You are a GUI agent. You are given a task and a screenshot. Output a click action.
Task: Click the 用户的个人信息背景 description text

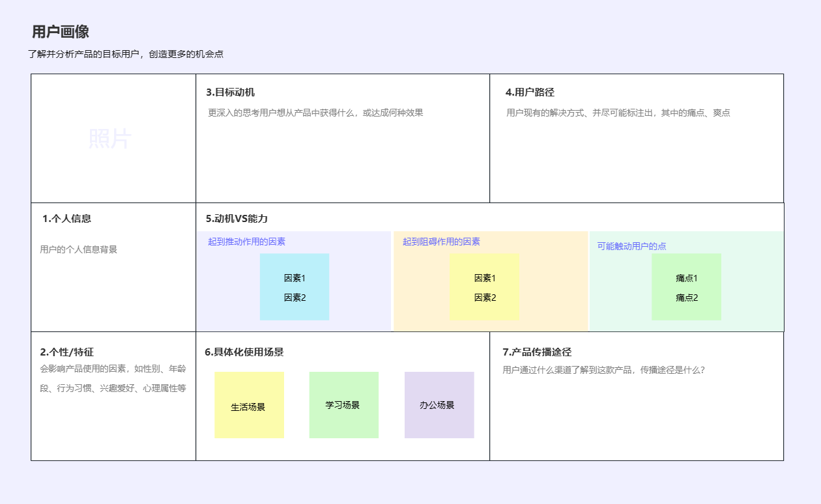pyautogui.click(x=79, y=249)
